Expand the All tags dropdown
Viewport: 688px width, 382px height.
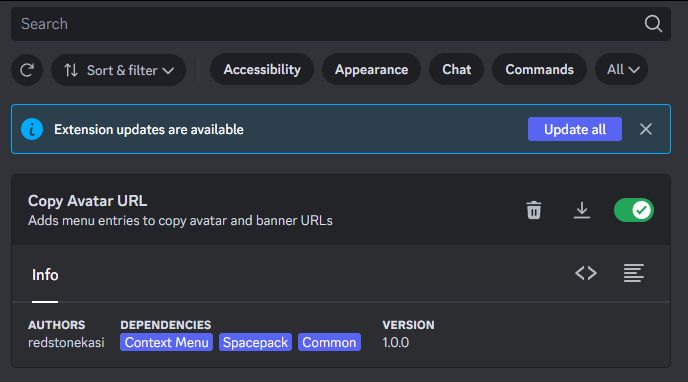coord(622,69)
